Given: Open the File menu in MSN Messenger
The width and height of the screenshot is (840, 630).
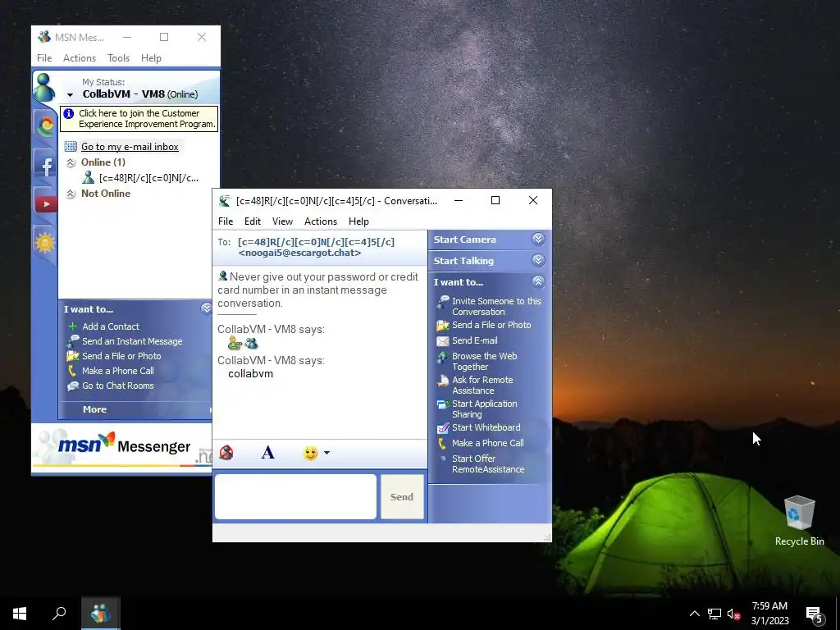Looking at the screenshot, I should 44,58.
